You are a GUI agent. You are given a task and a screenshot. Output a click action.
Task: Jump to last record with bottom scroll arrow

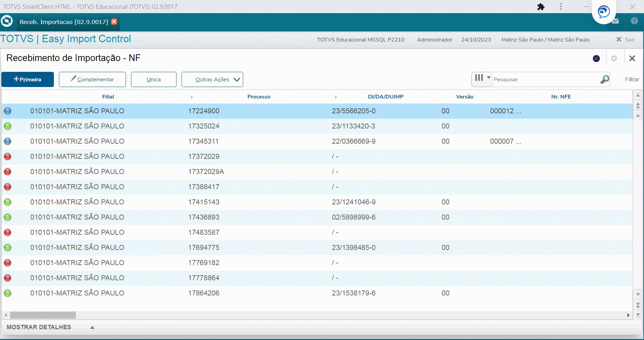[x=638, y=315]
